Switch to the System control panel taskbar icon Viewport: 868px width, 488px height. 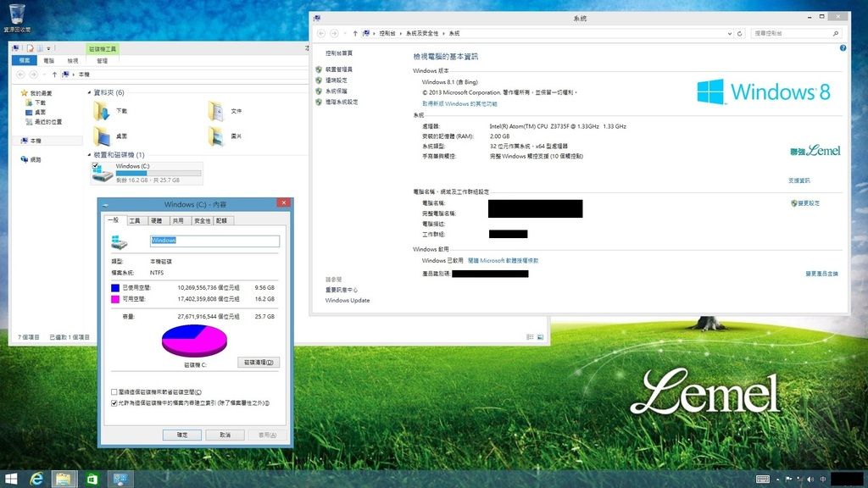[120, 479]
